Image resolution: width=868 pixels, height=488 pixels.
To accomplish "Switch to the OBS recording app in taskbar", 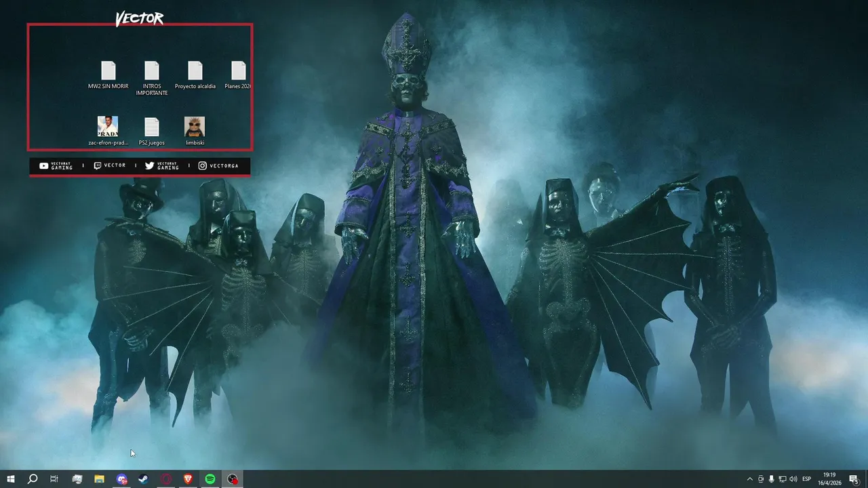I will click(233, 479).
